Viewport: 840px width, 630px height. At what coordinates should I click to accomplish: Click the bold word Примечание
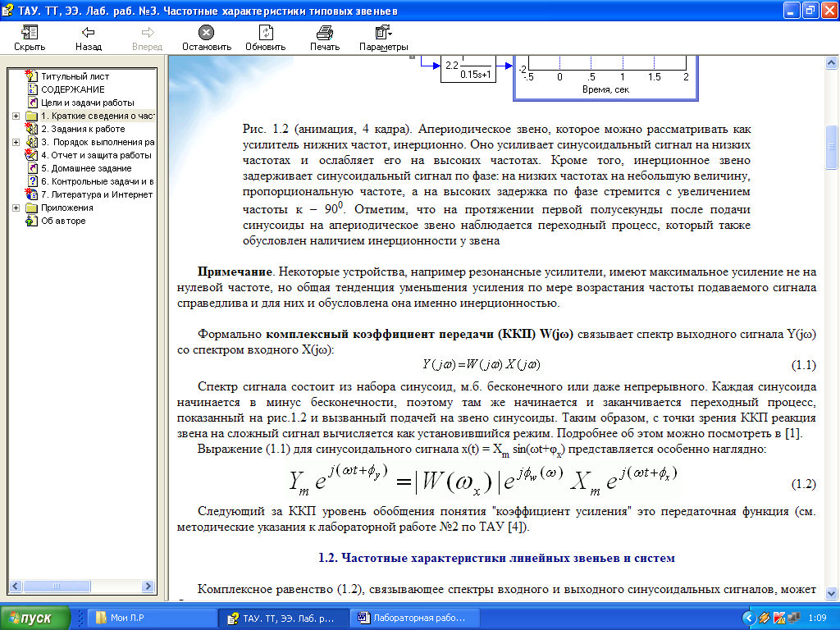[x=235, y=272]
